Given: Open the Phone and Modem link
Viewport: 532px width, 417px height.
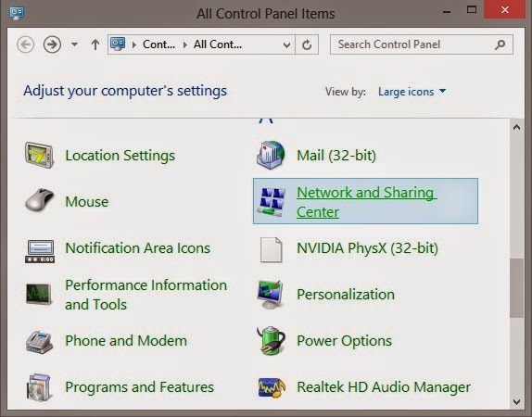Looking at the screenshot, I should coord(126,341).
